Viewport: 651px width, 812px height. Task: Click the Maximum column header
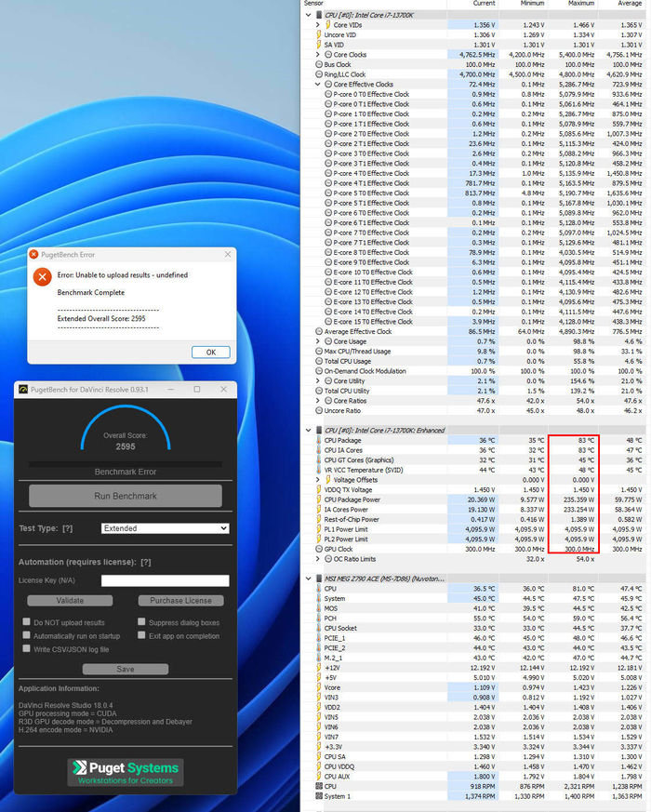[x=581, y=3]
